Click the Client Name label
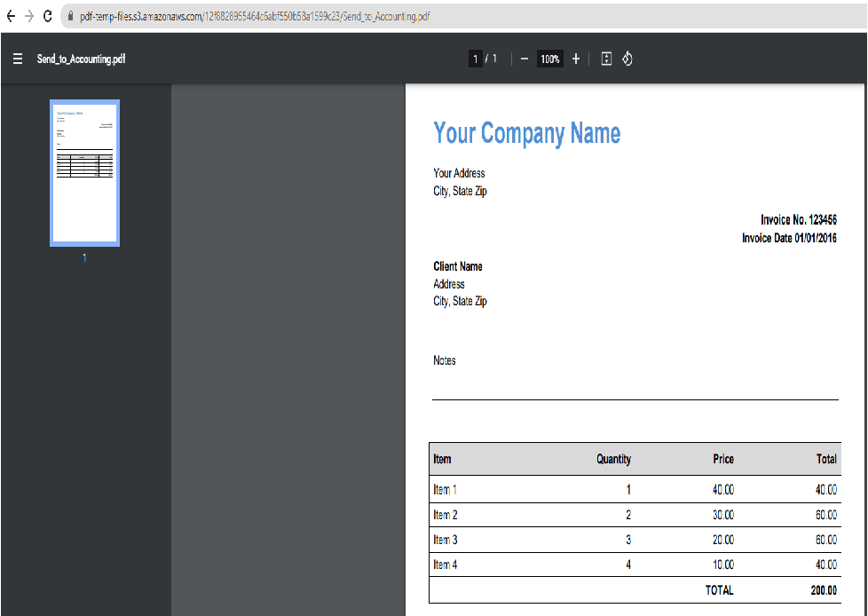This screenshot has width=868, height=616. [457, 266]
